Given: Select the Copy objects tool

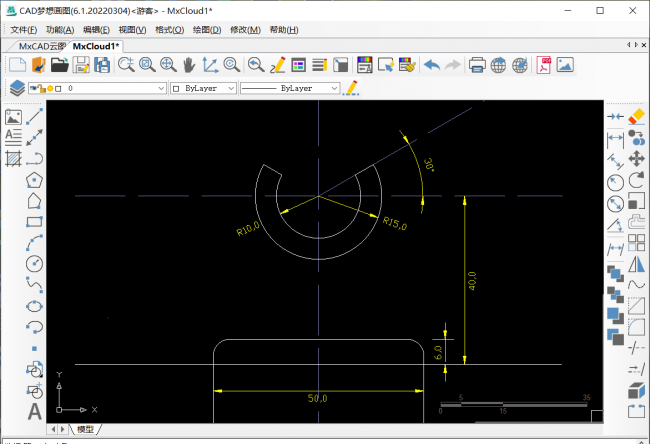Looking at the screenshot, I should [x=636, y=138].
